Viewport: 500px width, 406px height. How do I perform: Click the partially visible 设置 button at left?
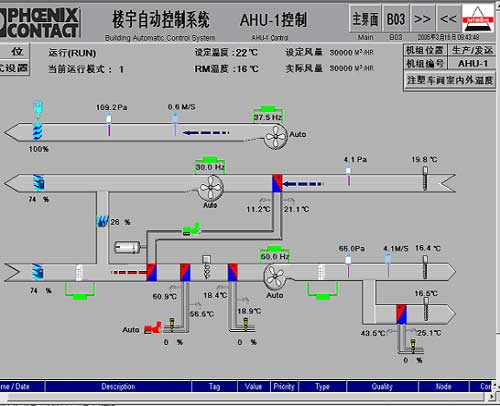[14, 68]
